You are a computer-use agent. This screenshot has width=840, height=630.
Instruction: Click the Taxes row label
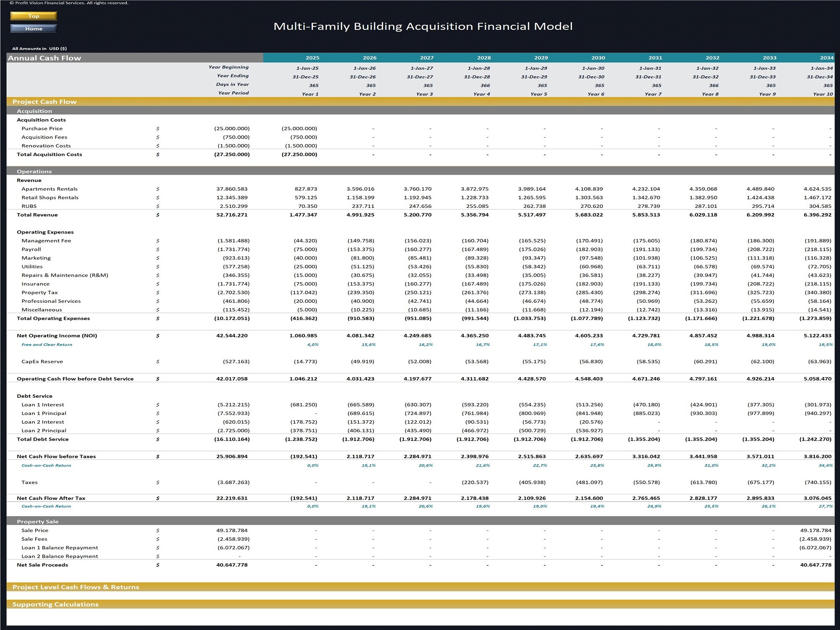pyautogui.click(x=29, y=482)
